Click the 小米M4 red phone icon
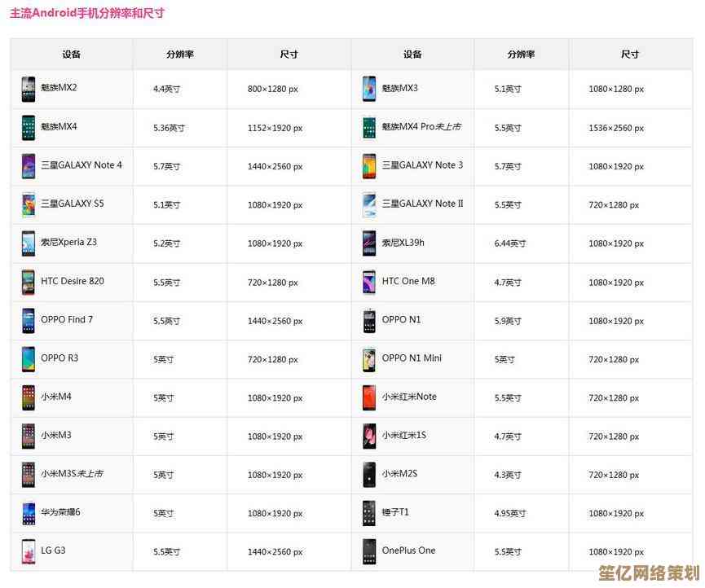The height and width of the screenshot is (588, 705). click(29, 397)
